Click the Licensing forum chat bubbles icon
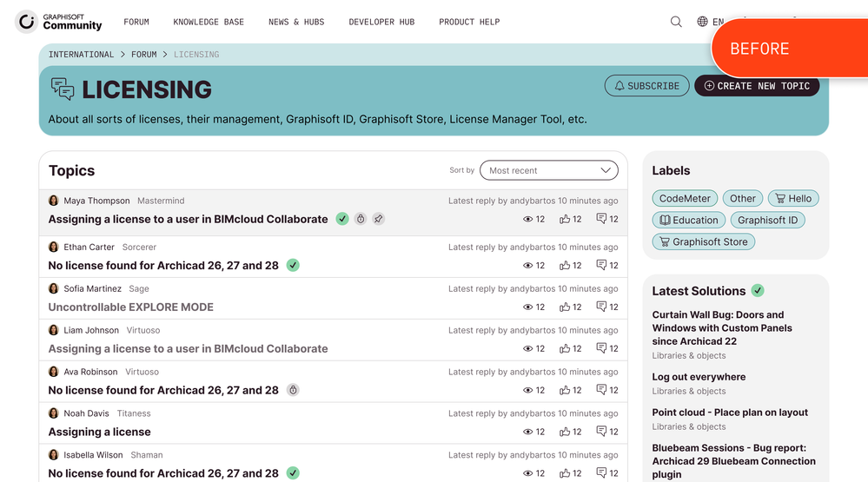Screen dimensions: 868x482 [x=63, y=89]
